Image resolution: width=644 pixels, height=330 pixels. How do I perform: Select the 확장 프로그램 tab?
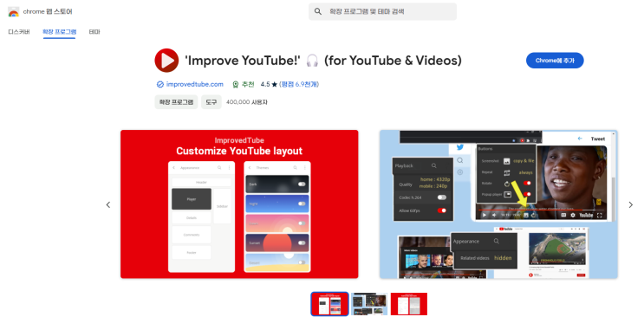[60, 31]
